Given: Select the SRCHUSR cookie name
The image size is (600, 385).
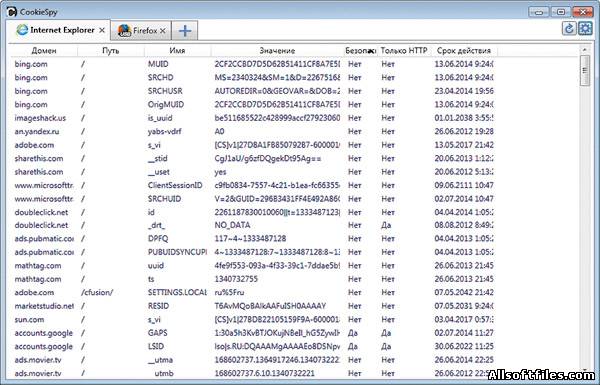Looking at the screenshot, I should pos(165,91).
